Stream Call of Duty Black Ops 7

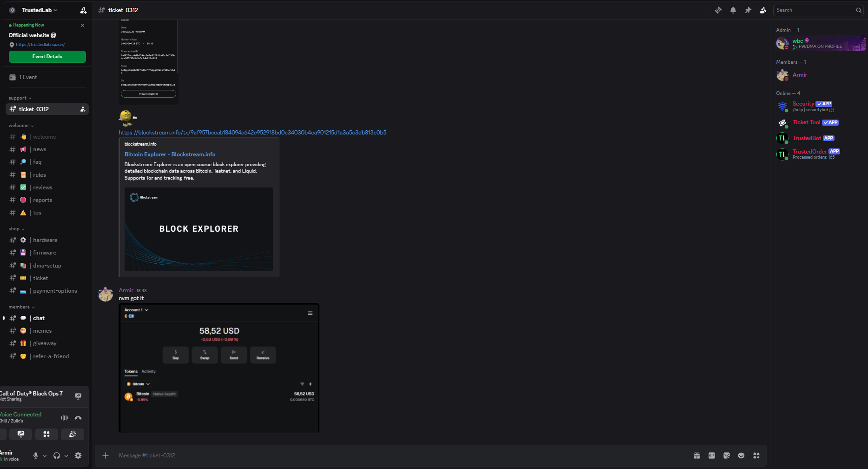click(x=78, y=396)
